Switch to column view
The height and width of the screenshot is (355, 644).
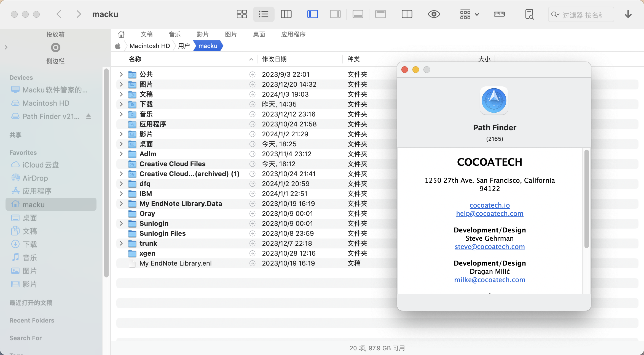(x=286, y=14)
